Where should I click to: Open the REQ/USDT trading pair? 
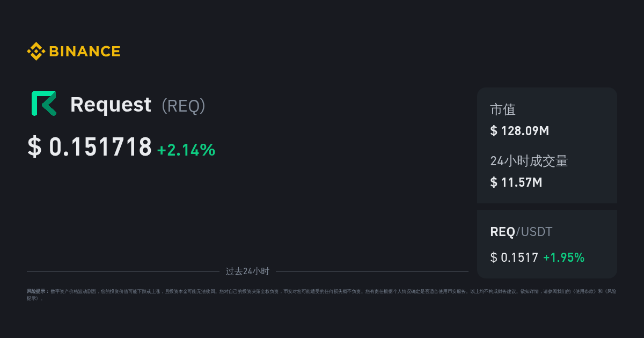pos(521,232)
